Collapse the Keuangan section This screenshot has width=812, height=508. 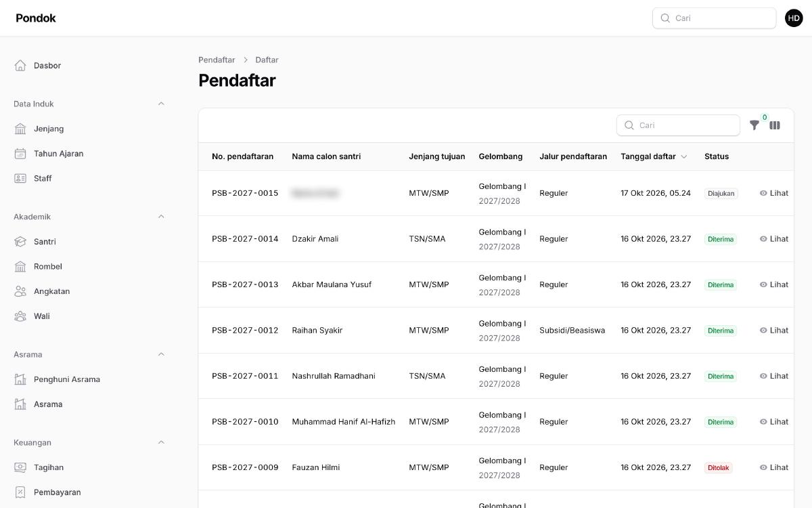tap(161, 442)
